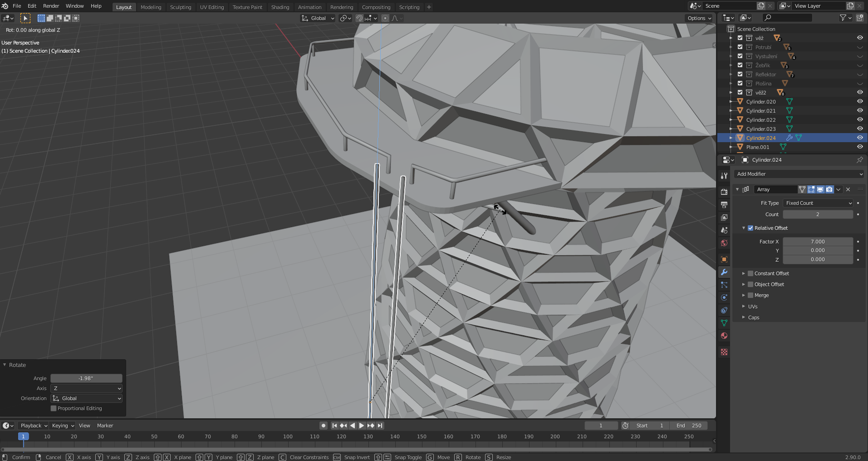Remove the Array modifier with X
This screenshot has height=461, width=868.
click(x=848, y=189)
